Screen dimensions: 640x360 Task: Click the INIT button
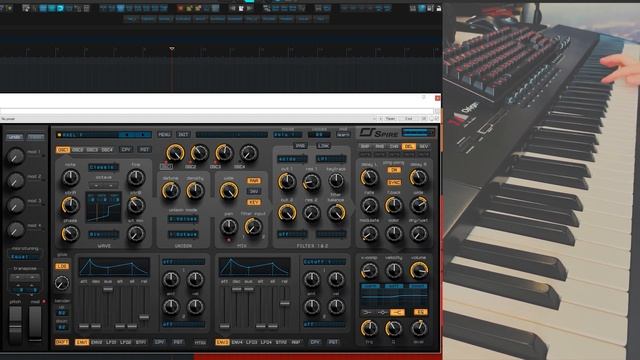coord(183,134)
